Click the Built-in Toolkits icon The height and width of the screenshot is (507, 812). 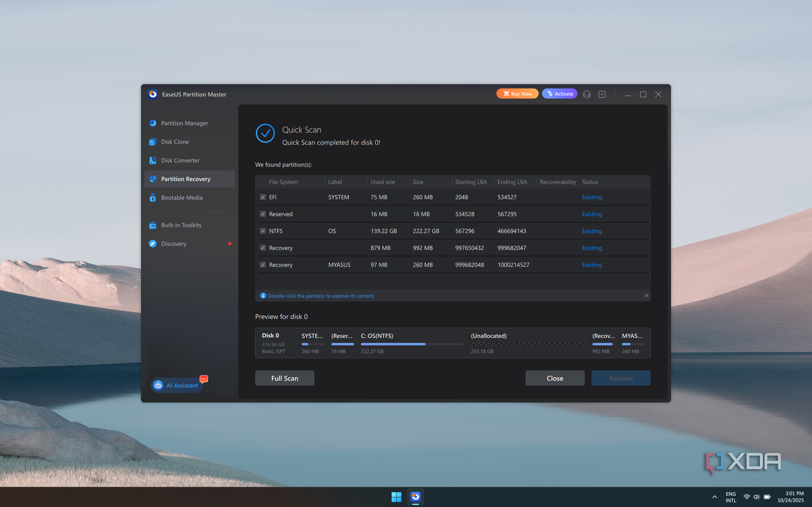tap(153, 225)
